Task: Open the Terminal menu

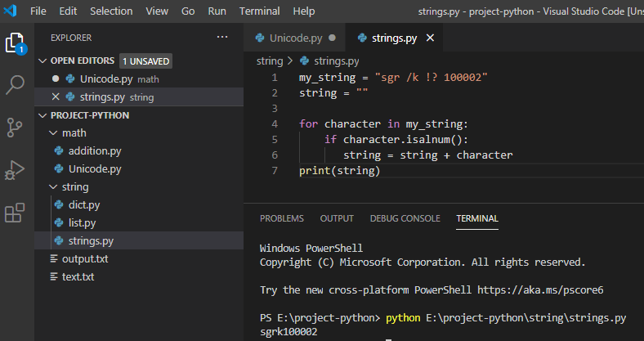Action: (260, 11)
